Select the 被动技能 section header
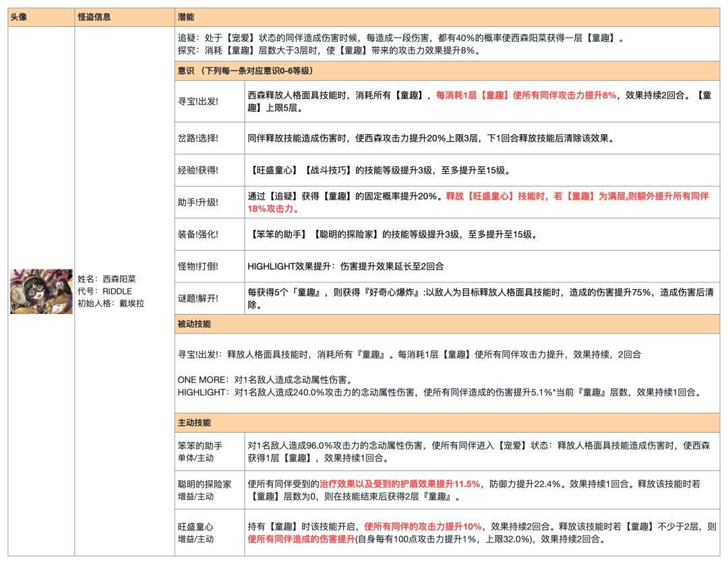 (447, 324)
